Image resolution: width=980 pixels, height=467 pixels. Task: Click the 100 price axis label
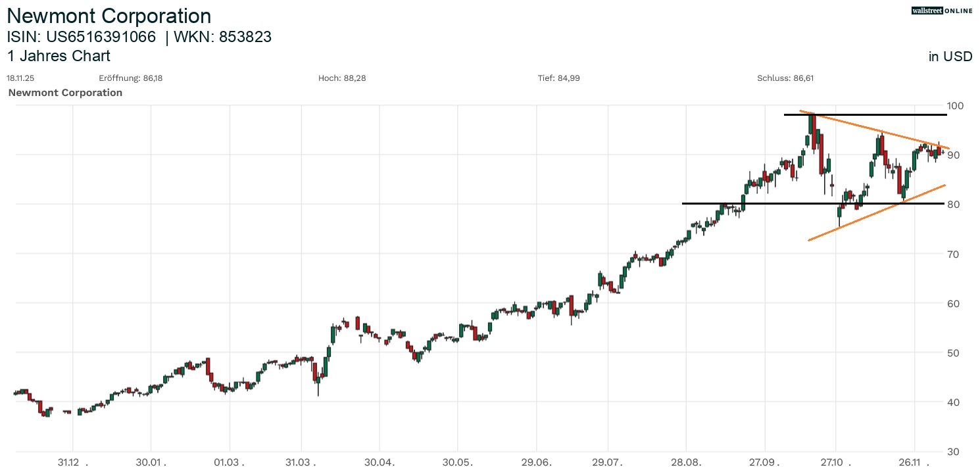point(955,106)
